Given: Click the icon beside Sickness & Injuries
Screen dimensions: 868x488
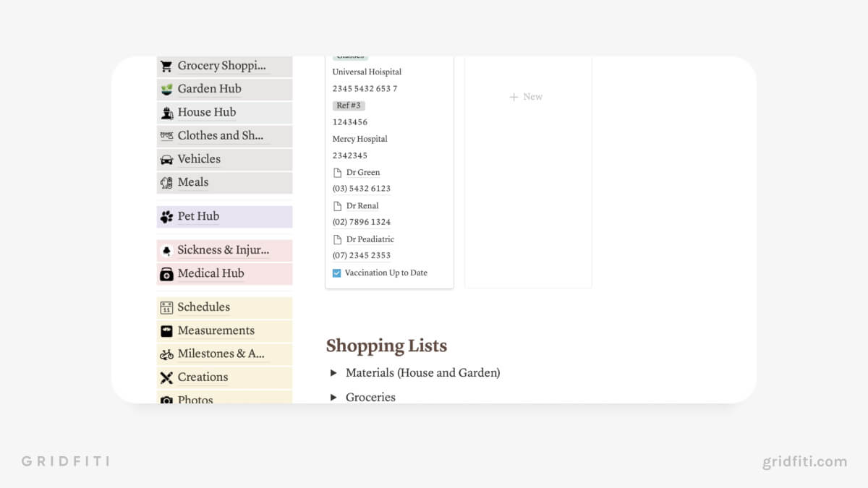Looking at the screenshot, I should pos(166,250).
